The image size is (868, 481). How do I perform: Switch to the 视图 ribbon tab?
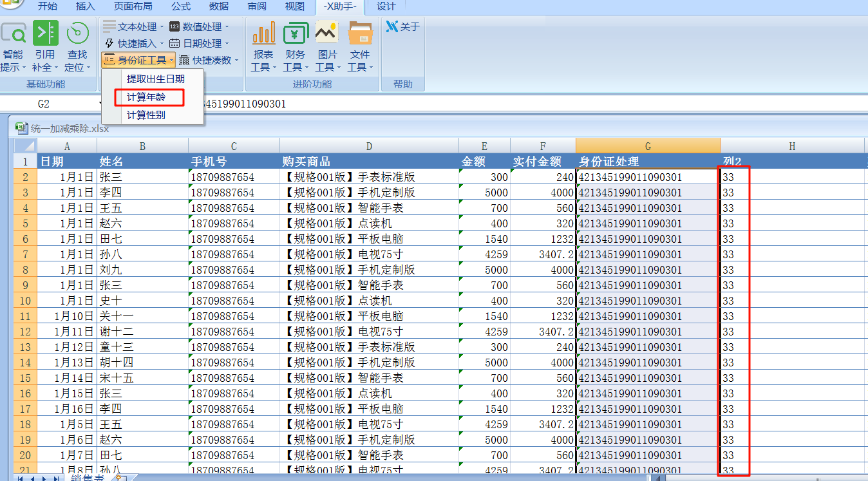[x=295, y=6]
